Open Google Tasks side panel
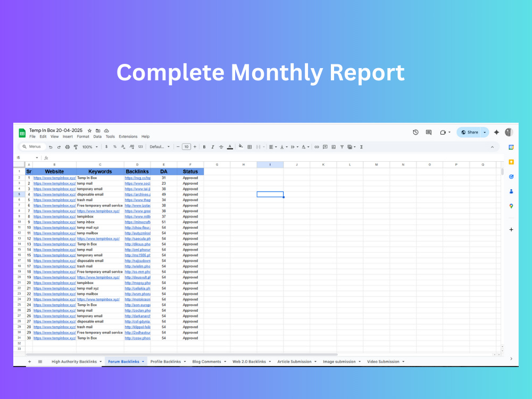The image size is (532, 399). click(511, 177)
